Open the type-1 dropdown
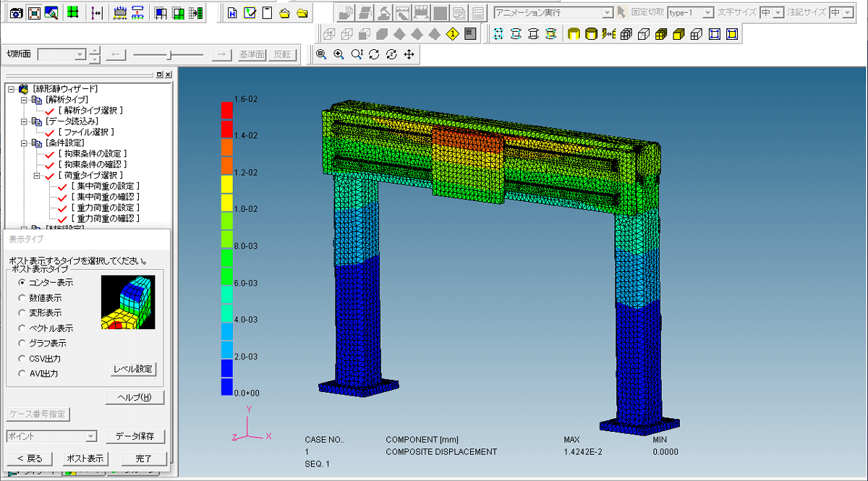868x481 pixels. (x=708, y=12)
